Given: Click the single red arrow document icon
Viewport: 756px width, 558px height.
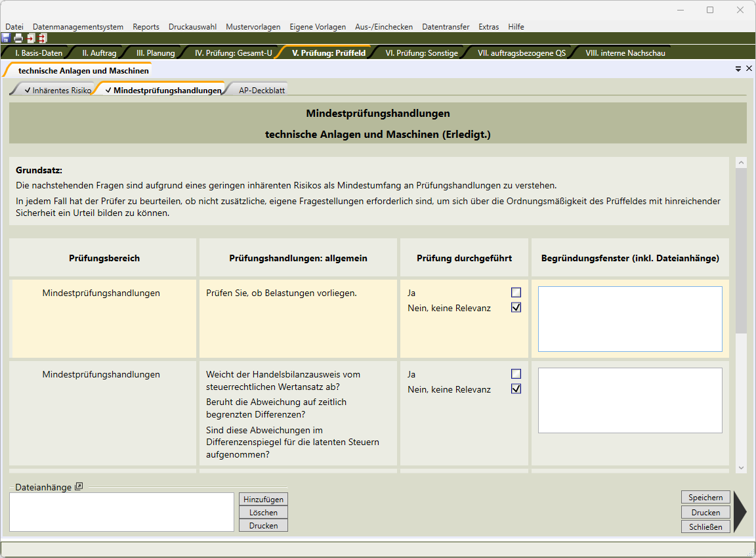Looking at the screenshot, I should (x=30, y=38).
